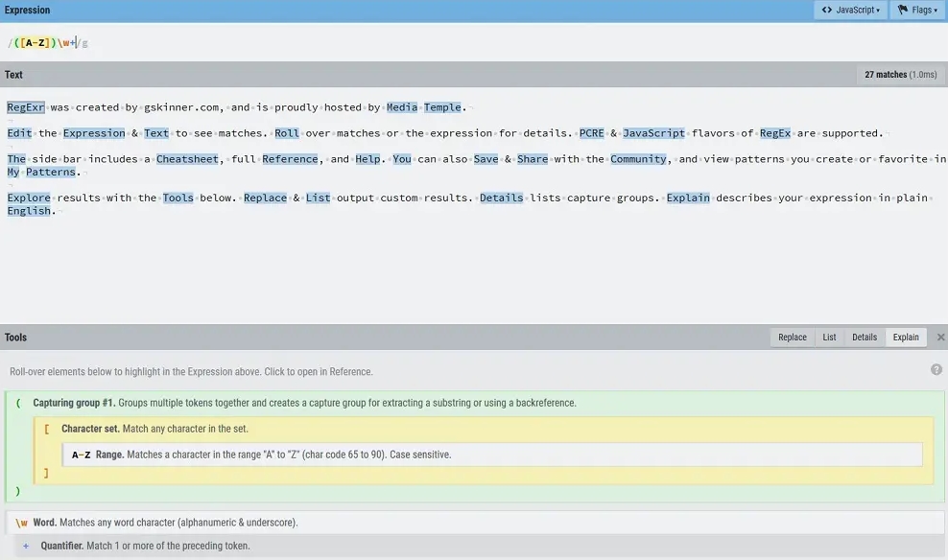Image resolution: width=948 pixels, height=560 pixels.
Task: Click the highlighted match 'English'
Action: [x=29, y=211]
